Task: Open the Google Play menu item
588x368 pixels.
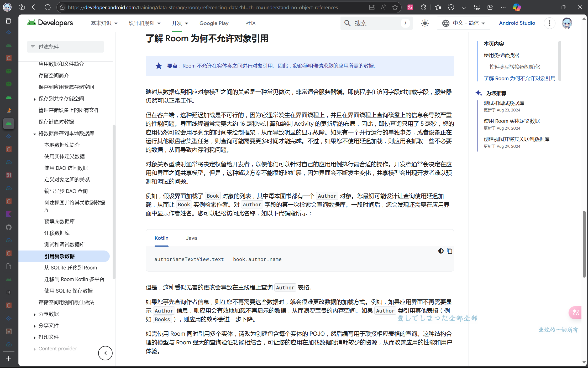Action: click(214, 23)
